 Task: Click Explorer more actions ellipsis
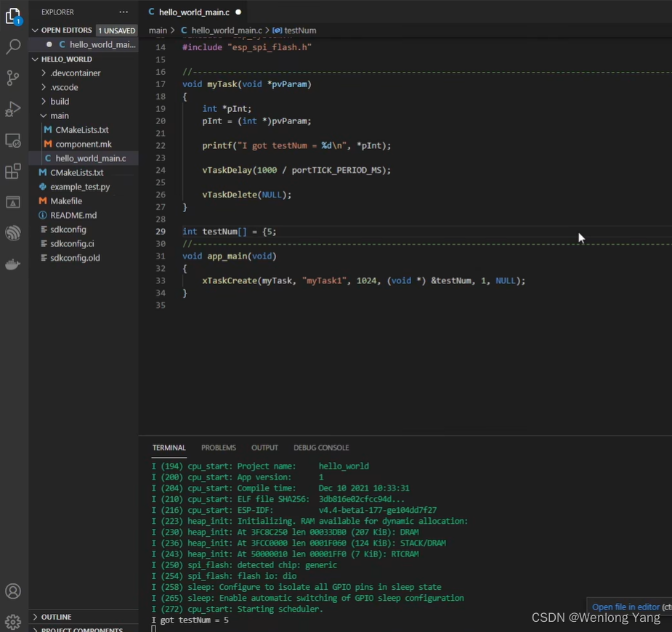(x=124, y=12)
